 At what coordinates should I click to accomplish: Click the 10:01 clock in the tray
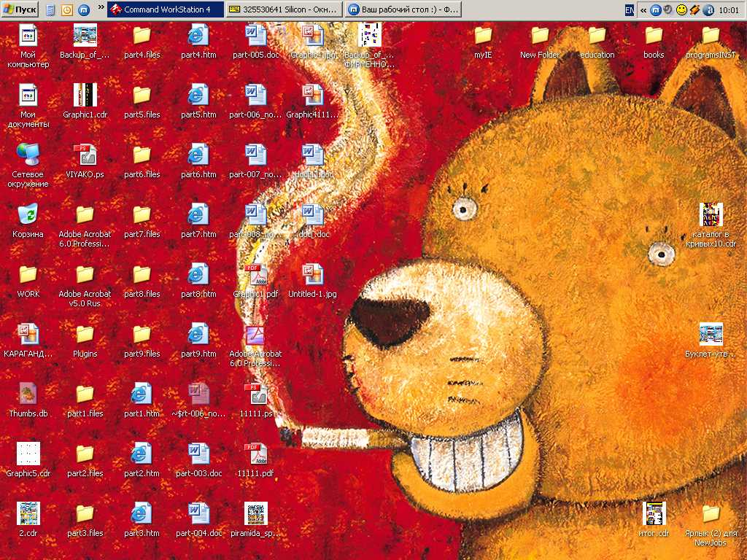click(x=729, y=9)
